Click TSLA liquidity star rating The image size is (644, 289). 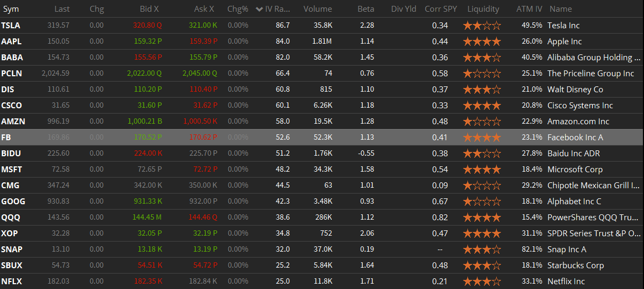click(482, 25)
